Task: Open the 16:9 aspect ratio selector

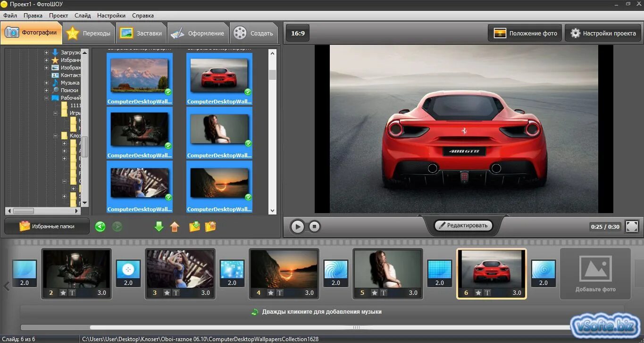Action: (x=298, y=33)
